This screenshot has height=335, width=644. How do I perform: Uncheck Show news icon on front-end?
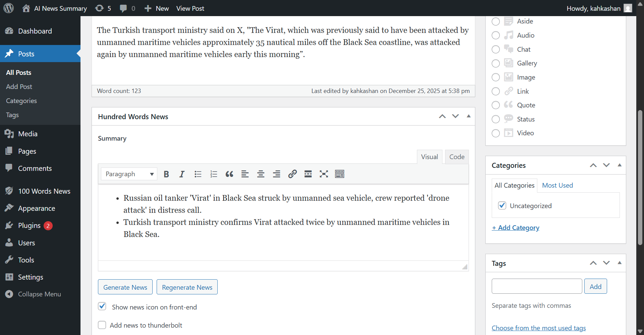click(102, 306)
